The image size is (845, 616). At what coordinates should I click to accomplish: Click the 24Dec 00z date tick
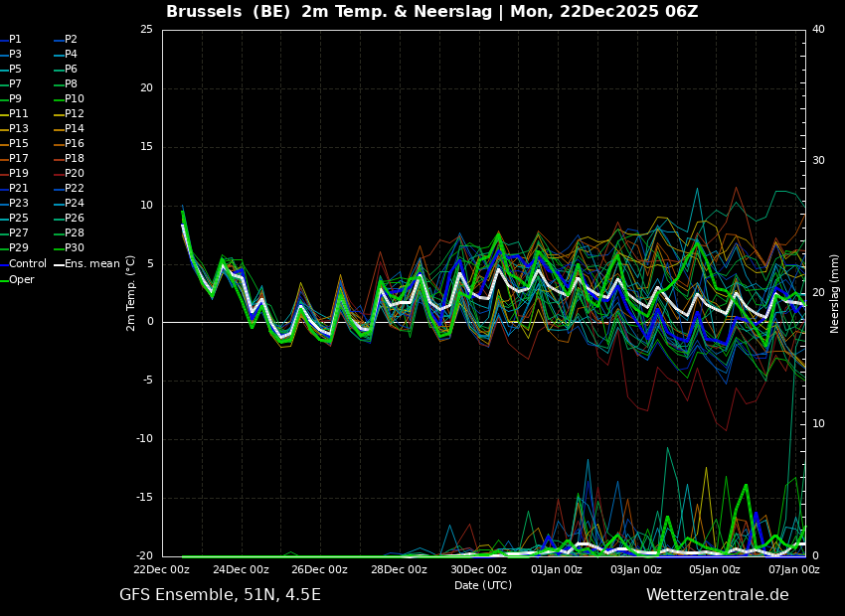tap(241, 570)
